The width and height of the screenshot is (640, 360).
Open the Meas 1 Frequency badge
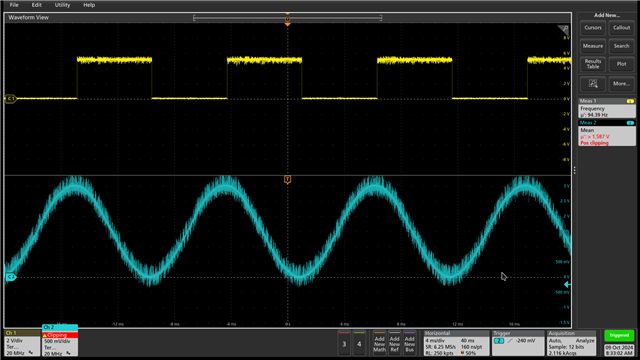pyautogui.click(x=607, y=108)
